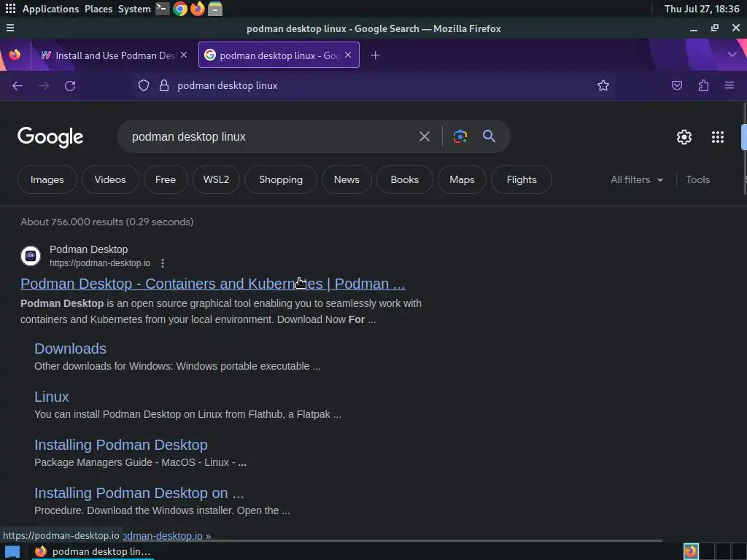
Task: Open Google quick settings gear icon
Action: [x=684, y=137]
